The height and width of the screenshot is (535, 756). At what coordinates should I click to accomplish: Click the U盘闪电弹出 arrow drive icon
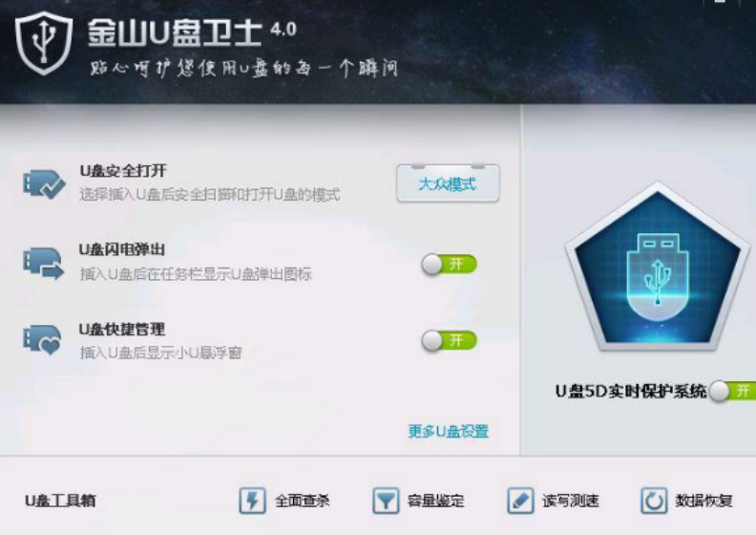point(43,264)
